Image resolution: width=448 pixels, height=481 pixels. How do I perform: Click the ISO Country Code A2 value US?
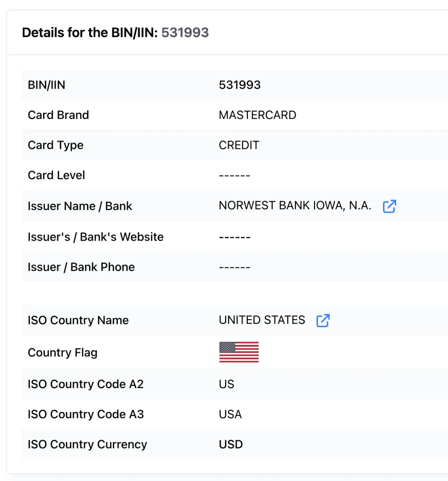tap(226, 384)
